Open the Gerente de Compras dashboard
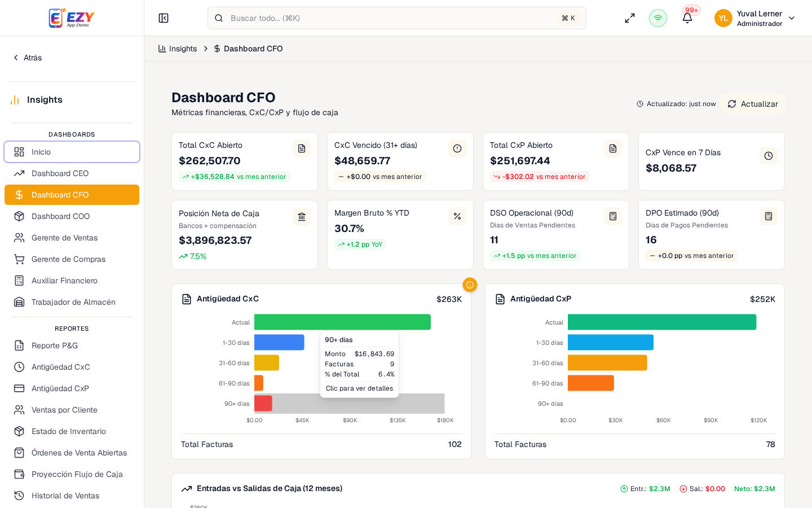 tap(72, 259)
